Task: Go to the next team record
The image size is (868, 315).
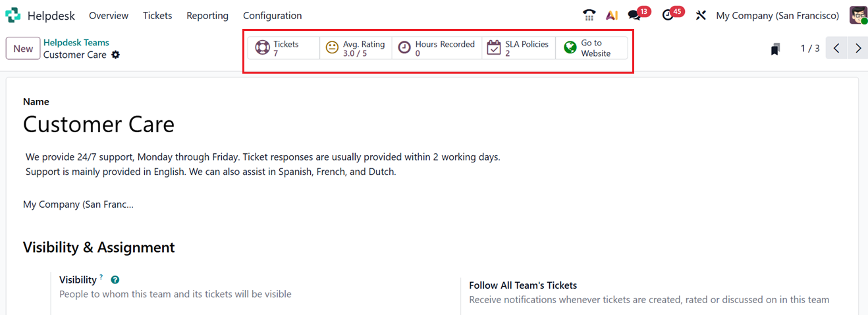Action: [857, 48]
